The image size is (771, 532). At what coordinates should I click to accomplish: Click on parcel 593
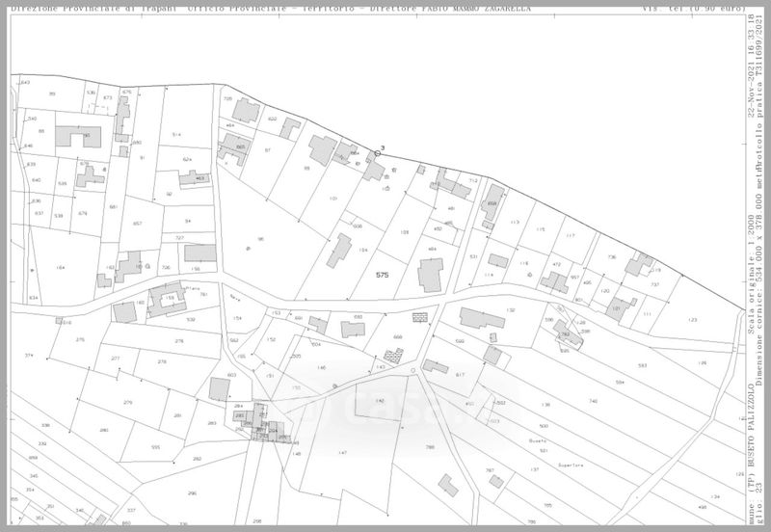point(643,364)
